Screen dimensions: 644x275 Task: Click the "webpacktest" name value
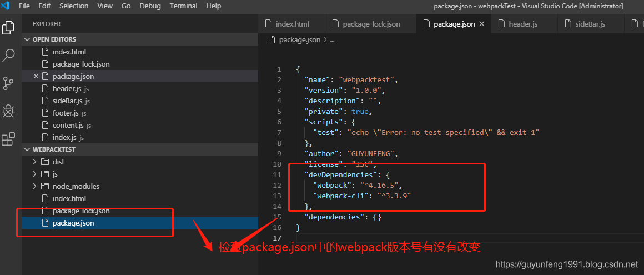(x=366, y=80)
